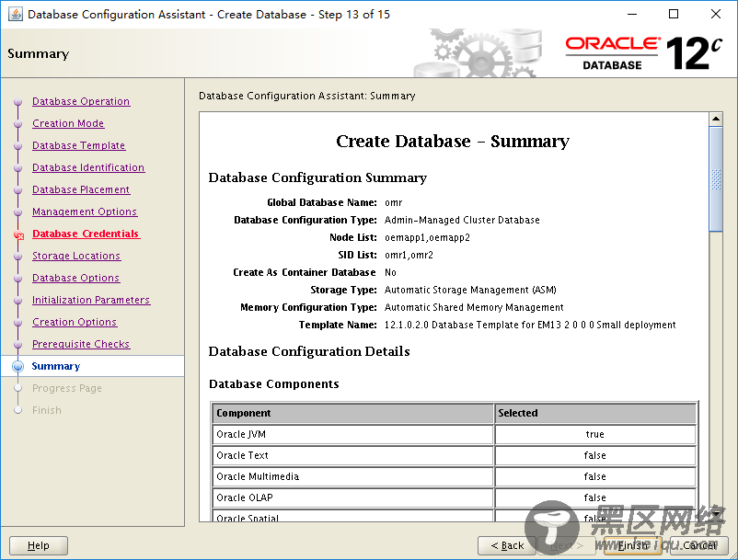Click the Cancel button

point(699,545)
